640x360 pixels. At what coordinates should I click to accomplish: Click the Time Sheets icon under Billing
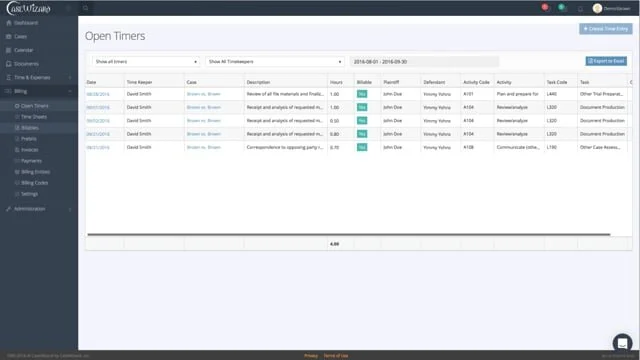click(17, 117)
